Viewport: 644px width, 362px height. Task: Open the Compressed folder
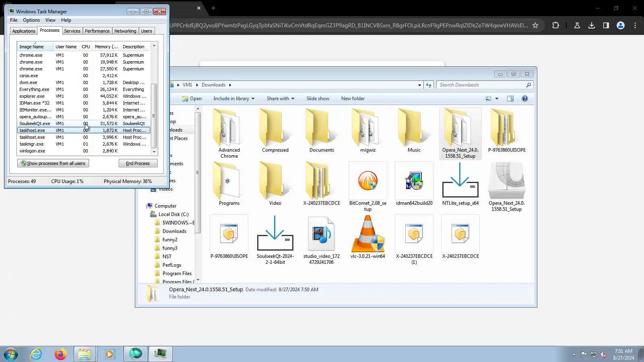(x=275, y=131)
